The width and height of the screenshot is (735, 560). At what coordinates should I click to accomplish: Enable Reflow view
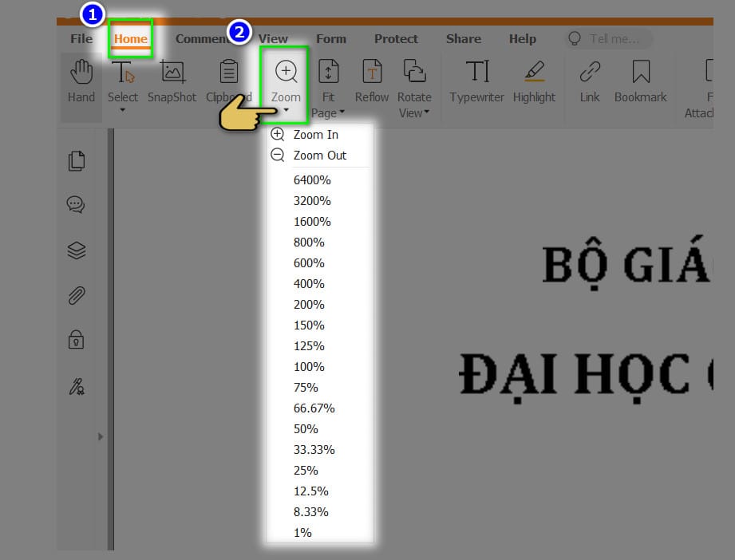coord(372,81)
